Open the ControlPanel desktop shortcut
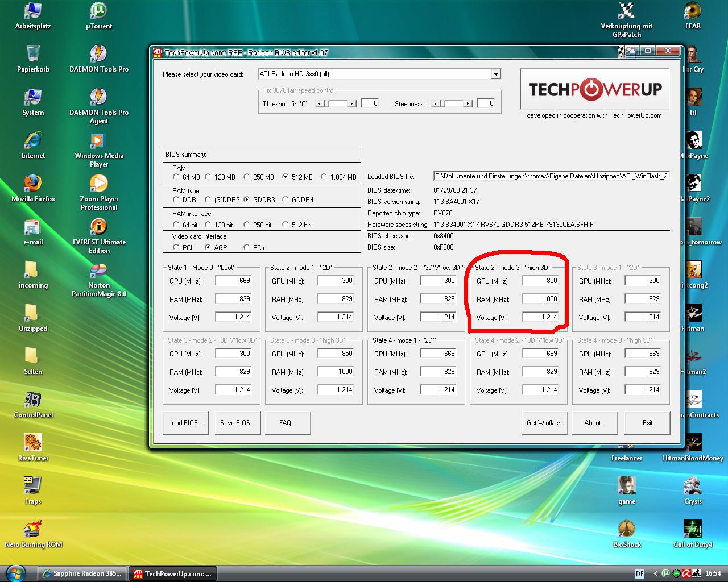 pyautogui.click(x=33, y=405)
